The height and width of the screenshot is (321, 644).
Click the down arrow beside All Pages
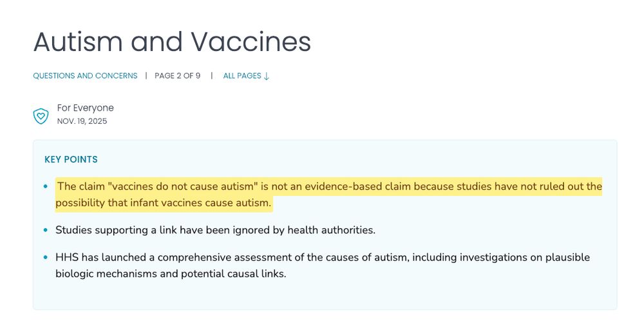[267, 76]
